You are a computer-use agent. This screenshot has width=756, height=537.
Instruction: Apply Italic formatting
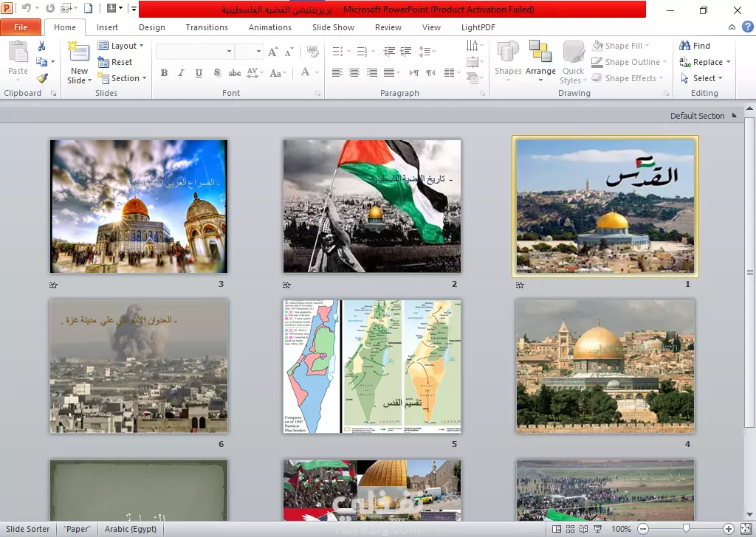click(182, 73)
